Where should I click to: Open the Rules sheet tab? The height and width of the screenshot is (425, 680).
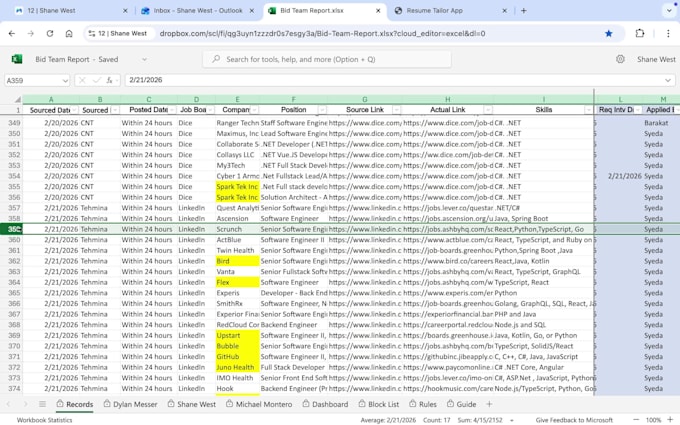click(423, 404)
